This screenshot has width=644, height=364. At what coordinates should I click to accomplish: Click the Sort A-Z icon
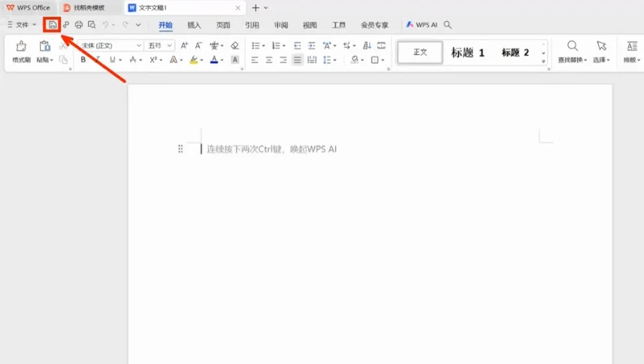point(367,46)
